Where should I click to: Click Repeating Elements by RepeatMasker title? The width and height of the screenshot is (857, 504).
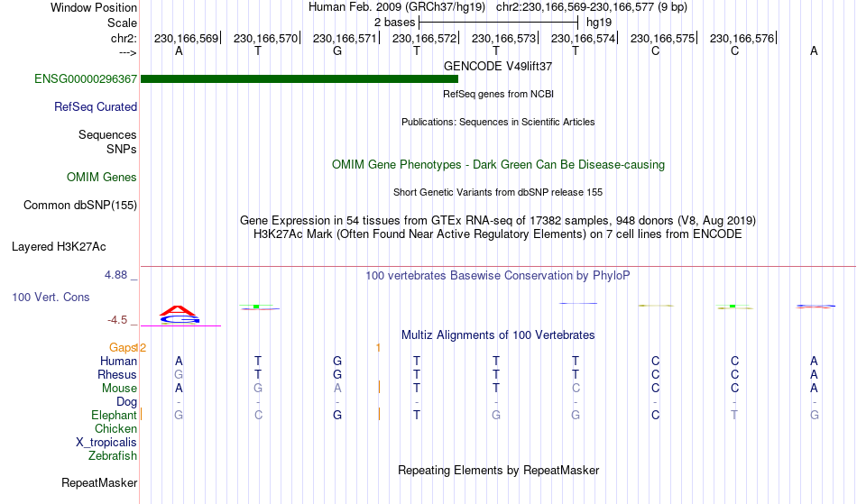[498, 470]
